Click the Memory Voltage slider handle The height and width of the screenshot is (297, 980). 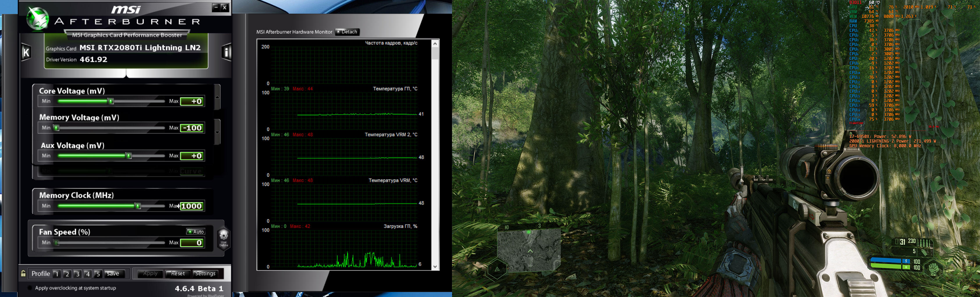click(57, 128)
